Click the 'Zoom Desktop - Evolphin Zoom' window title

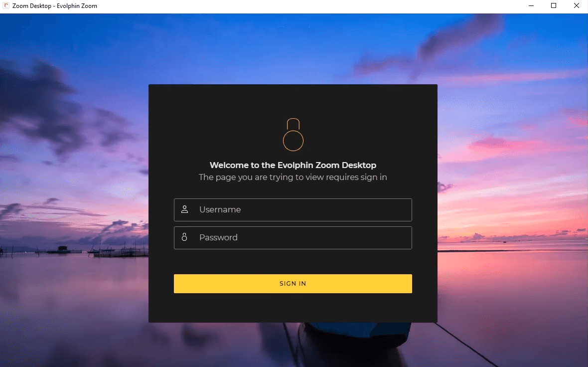click(55, 6)
